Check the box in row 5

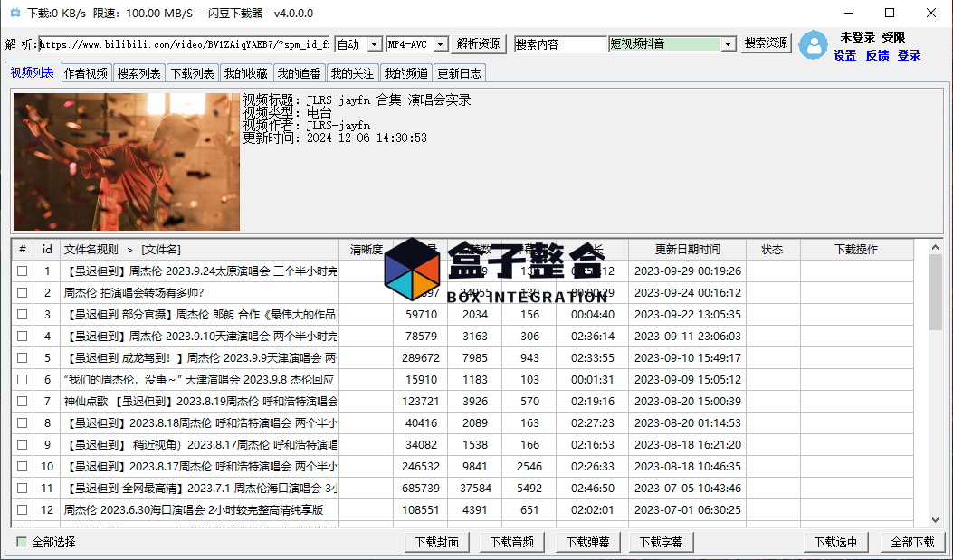(23, 357)
